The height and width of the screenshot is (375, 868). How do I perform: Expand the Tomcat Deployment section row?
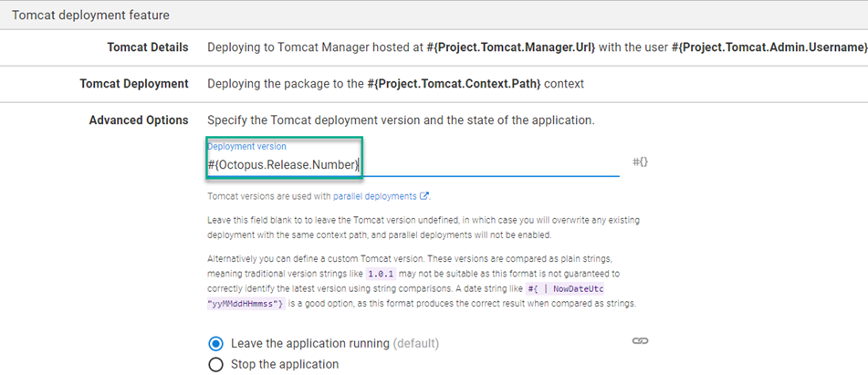click(x=434, y=84)
